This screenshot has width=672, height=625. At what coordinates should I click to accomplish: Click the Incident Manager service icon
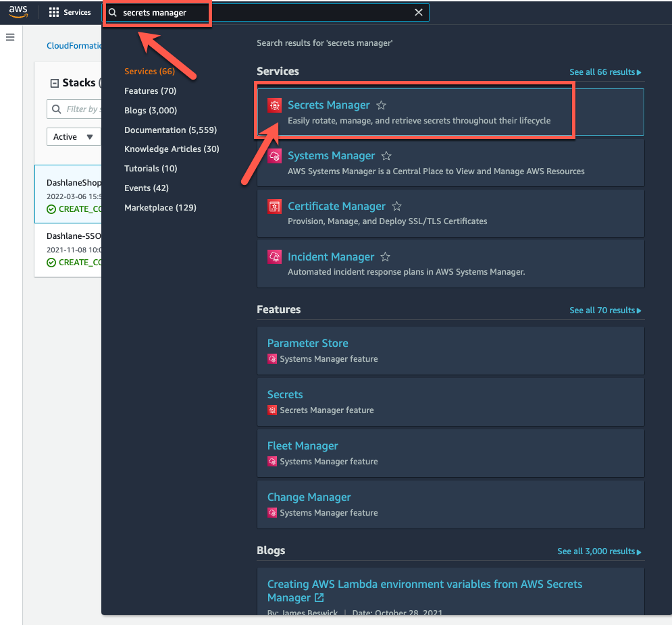tap(274, 257)
